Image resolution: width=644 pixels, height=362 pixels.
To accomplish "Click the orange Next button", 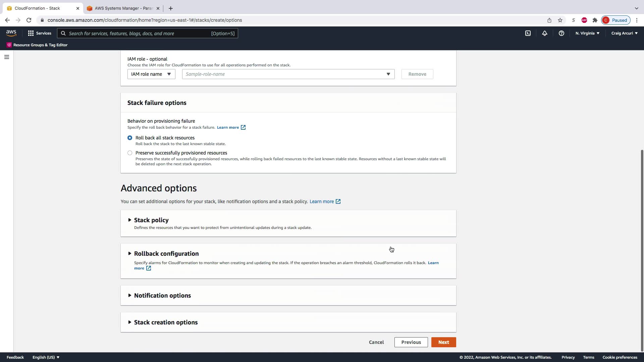I will click(x=443, y=342).
